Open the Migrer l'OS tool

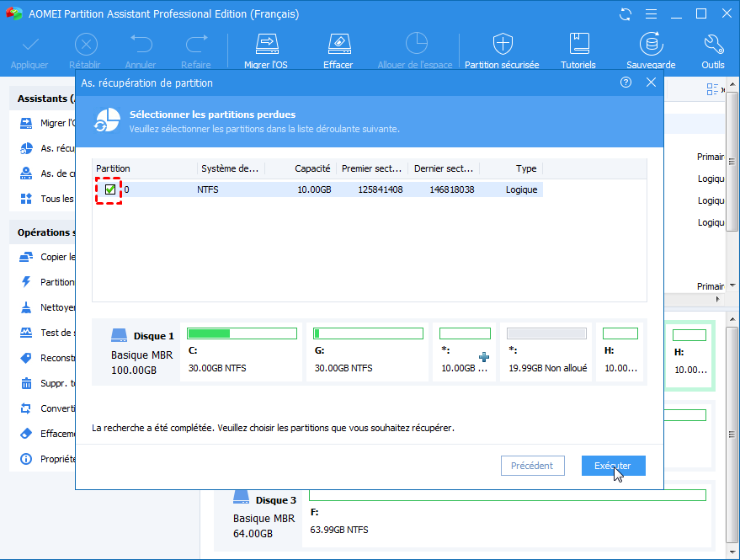tap(266, 51)
